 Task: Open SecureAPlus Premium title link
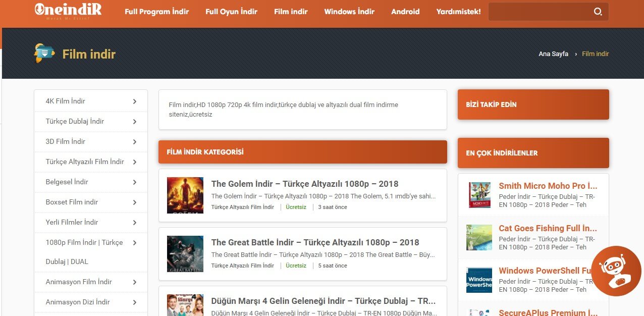[548, 312]
